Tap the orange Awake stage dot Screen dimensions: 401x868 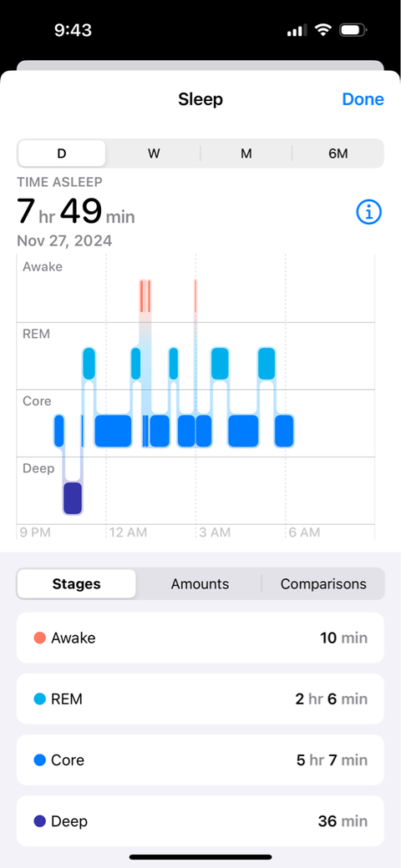pos(40,638)
